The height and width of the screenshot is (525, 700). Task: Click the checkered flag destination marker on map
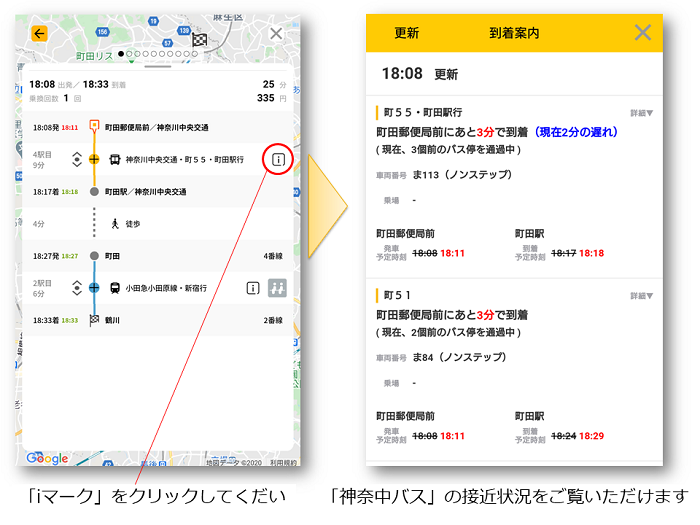[199, 40]
